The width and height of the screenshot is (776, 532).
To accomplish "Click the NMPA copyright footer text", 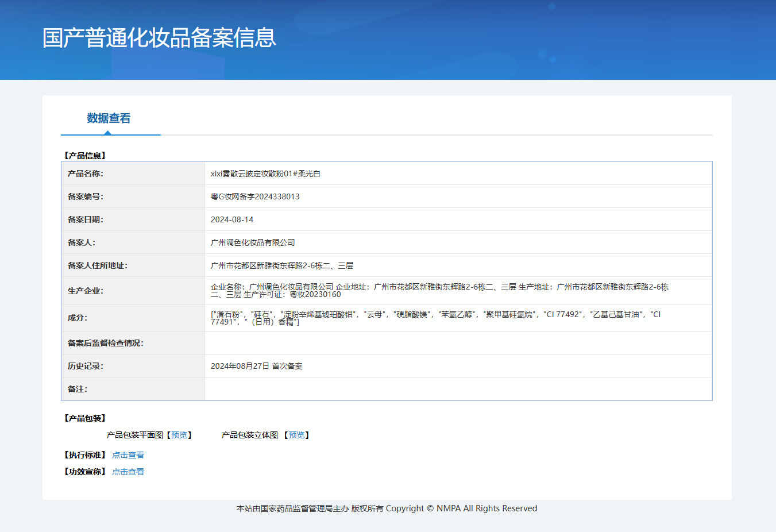I will coord(387,508).
